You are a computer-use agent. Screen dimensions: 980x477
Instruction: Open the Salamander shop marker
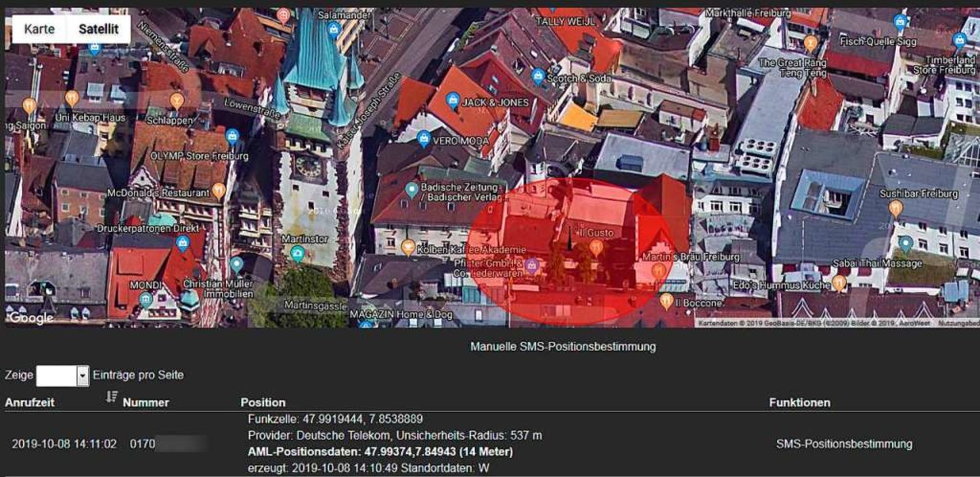pos(334,29)
